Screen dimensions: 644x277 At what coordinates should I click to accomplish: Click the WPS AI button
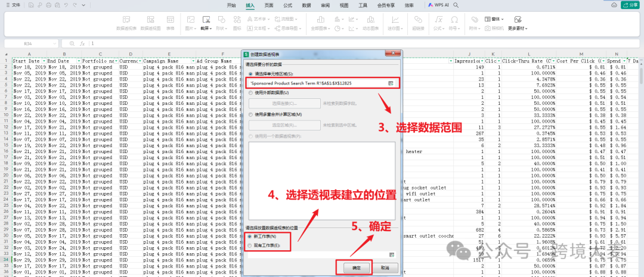point(439,5)
